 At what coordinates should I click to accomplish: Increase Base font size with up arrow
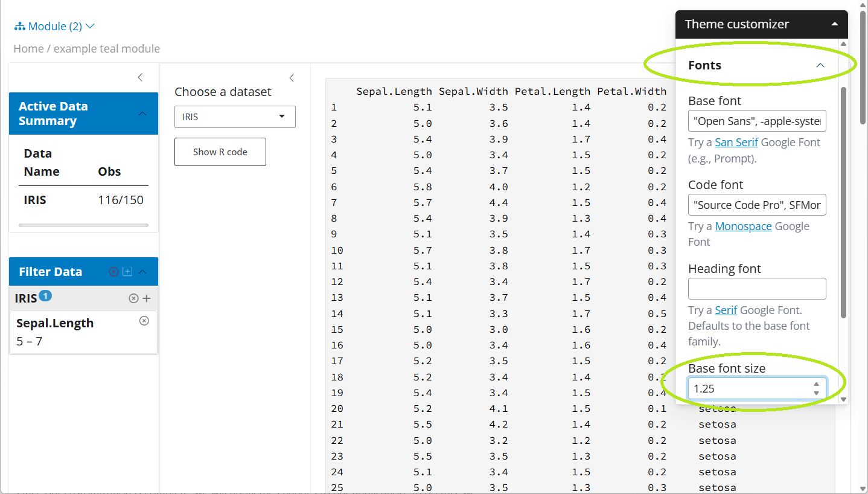click(816, 384)
